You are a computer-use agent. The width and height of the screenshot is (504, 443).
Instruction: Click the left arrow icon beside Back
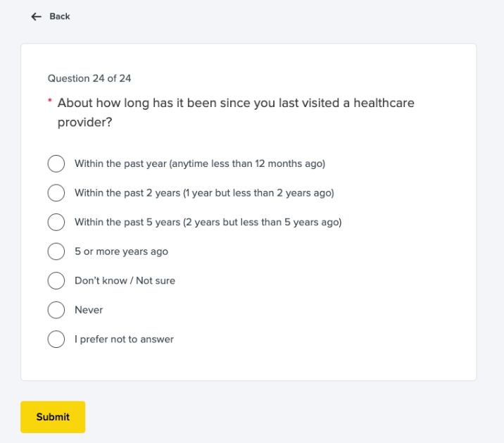click(37, 16)
